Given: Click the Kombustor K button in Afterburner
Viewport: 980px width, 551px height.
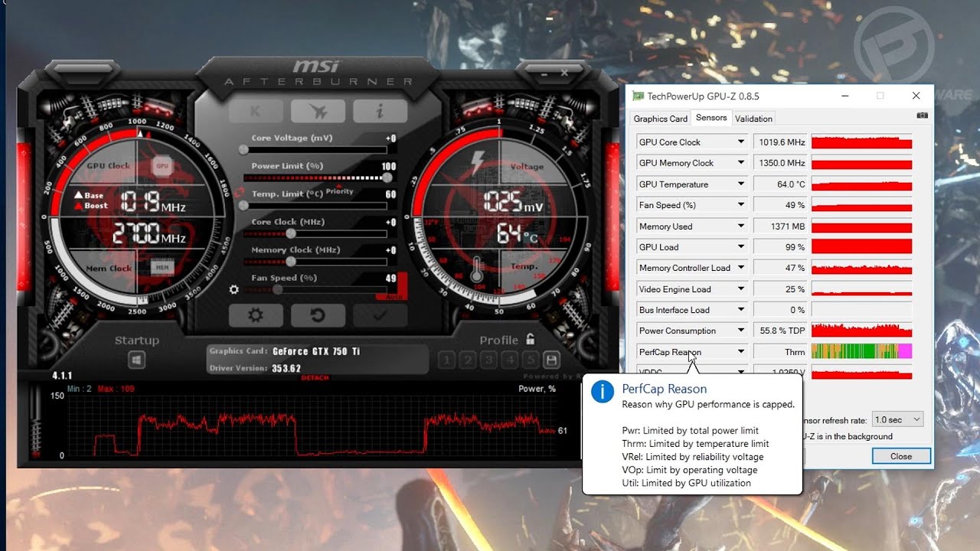Looking at the screenshot, I should coord(256,111).
